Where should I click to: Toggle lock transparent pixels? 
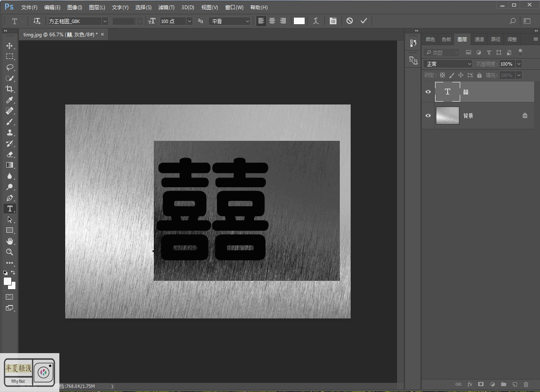coord(442,75)
